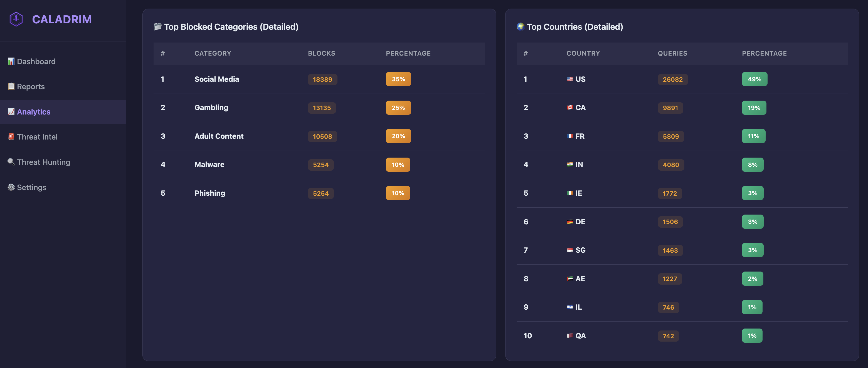Click the 26082 queries badge for US
The height and width of the screenshot is (368, 868).
(x=673, y=79)
